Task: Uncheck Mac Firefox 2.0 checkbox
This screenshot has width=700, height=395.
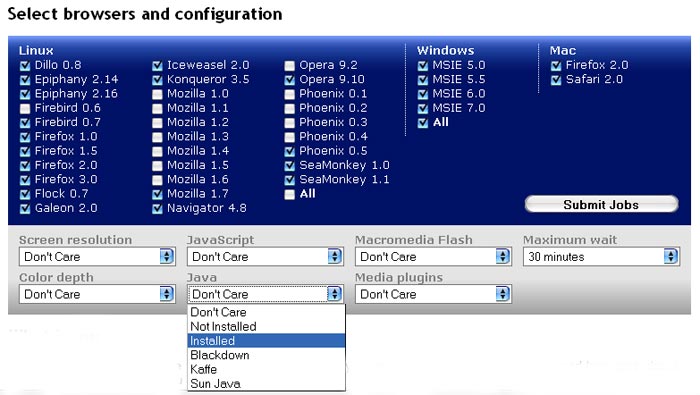Action: pyautogui.click(x=556, y=66)
